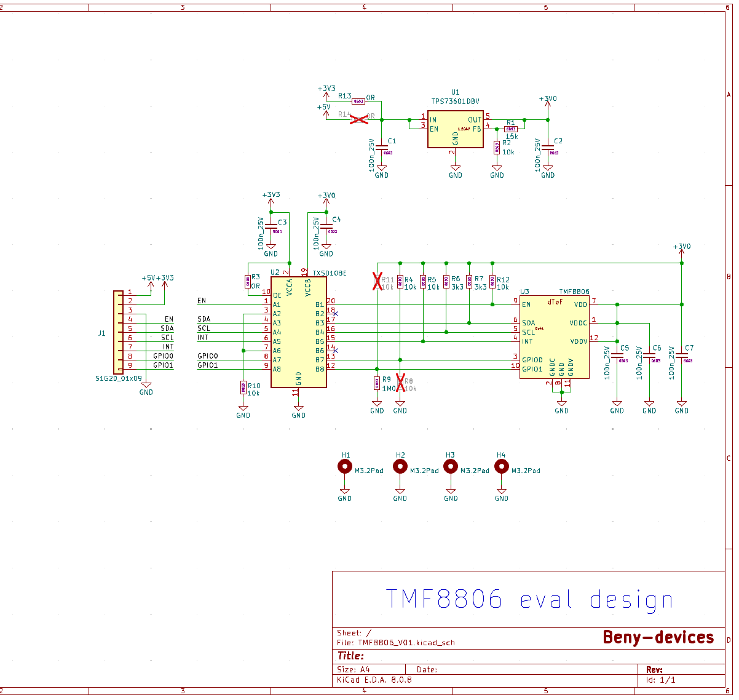Select the crossed-out R8 resistor
Screen dimensions: 739x700
(x=400, y=383)
